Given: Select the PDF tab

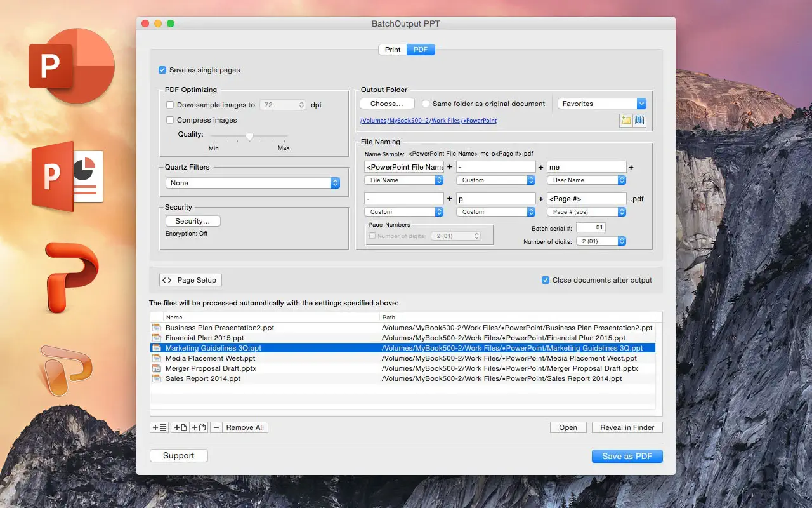Looking at the screenshot, I should [x=421, y=50].
